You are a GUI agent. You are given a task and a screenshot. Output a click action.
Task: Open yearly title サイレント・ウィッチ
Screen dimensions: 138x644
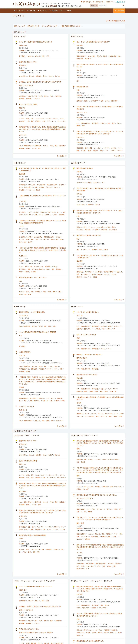point(27,406)
